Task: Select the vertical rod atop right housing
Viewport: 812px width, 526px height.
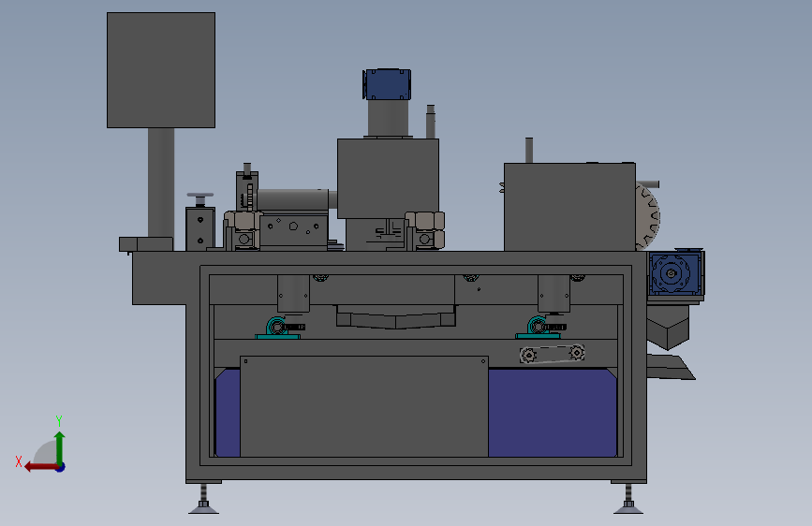Action: 529,150
